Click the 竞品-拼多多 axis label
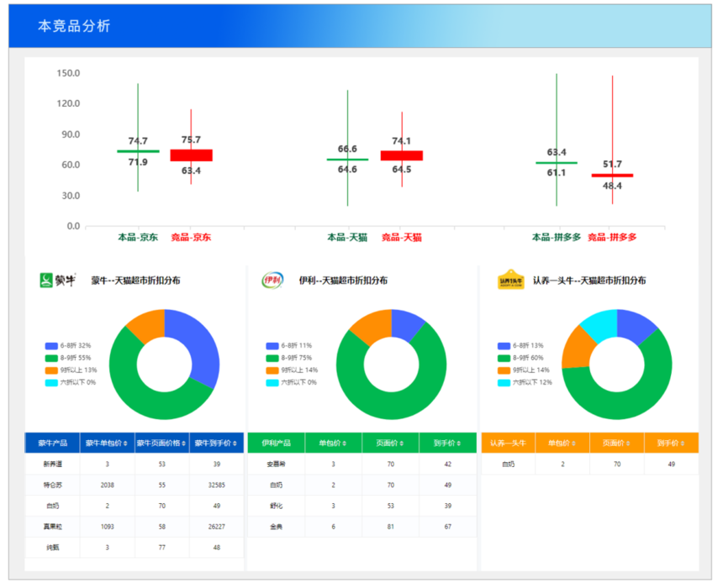 point(611,237)
